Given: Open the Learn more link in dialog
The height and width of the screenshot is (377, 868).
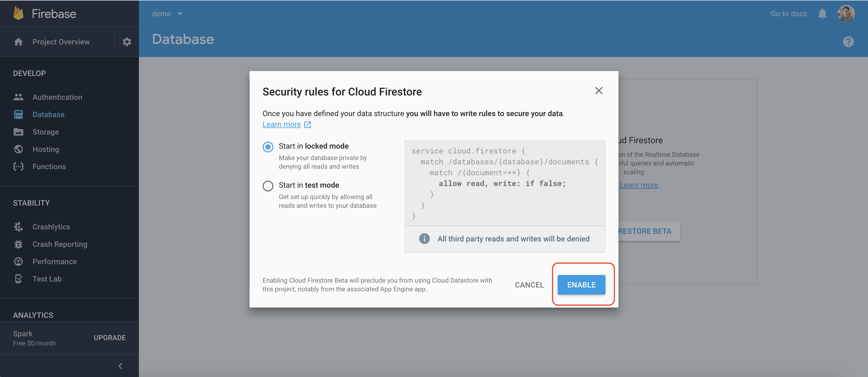Looking at the screenshot, I should tap(282, 125).
